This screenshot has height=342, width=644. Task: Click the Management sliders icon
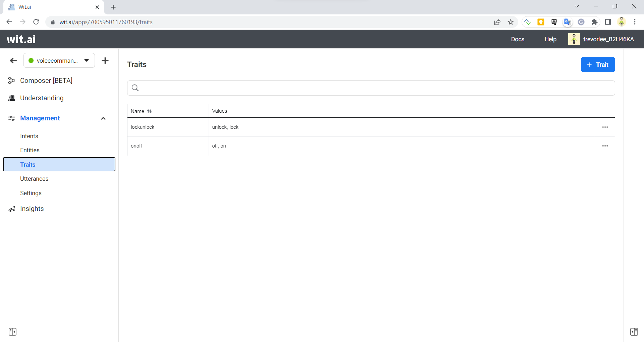click(x=12, y=118)
